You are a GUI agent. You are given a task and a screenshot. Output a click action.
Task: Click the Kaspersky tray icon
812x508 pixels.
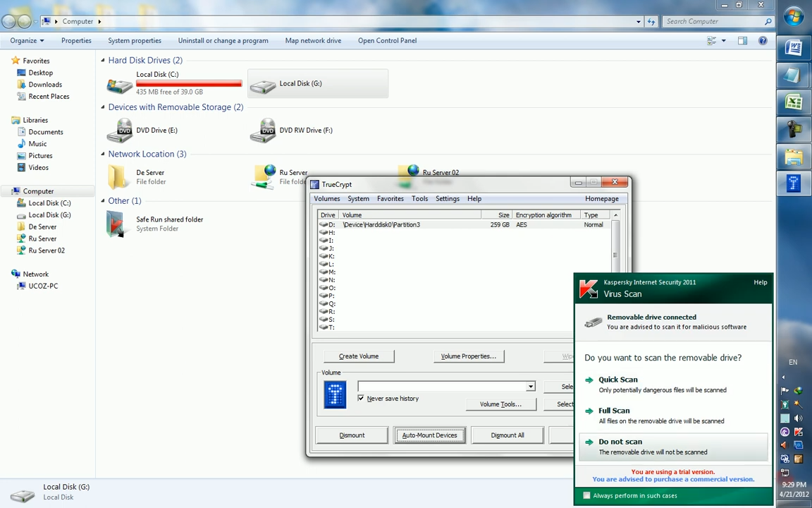(799, 431)
